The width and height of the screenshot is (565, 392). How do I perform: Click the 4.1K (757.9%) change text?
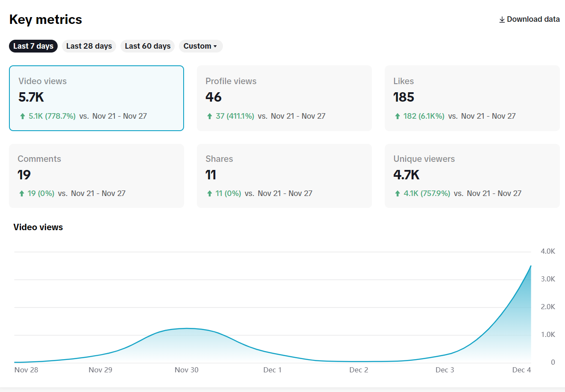click(427, 193)
